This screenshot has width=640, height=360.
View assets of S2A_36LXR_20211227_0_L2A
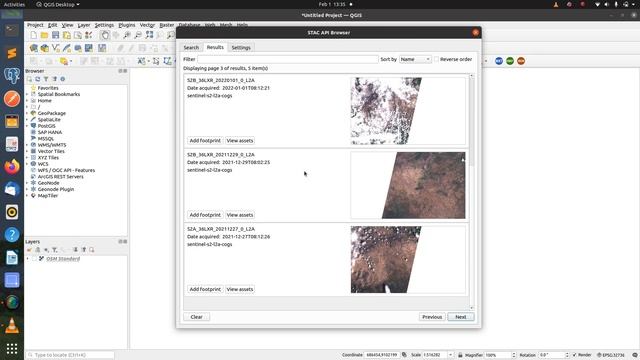pos(240,289)
